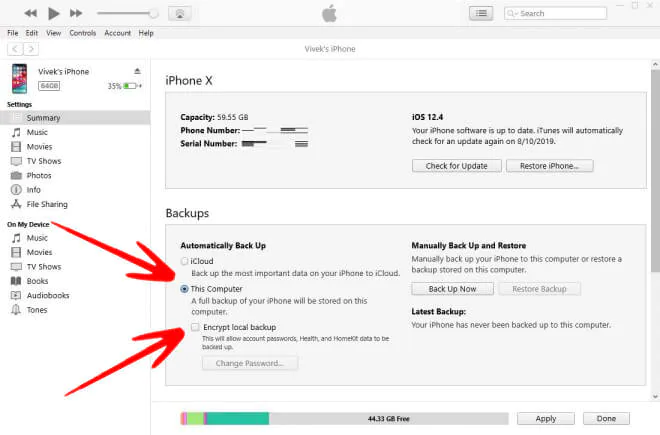Open the AirPlay output icon
The width and height of the screenshot is (660, 435).
point(180,13)
